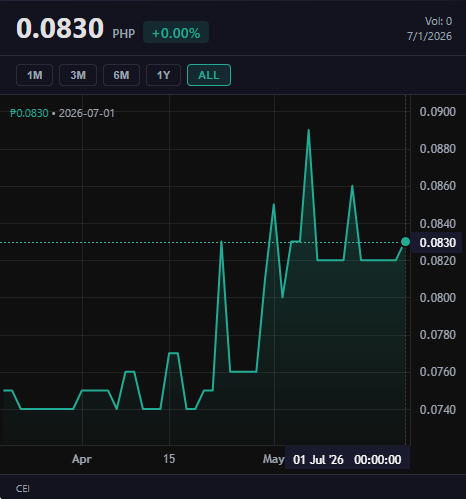Click the 0.0830 headline price
Screen dimensions: 466x499
point(60,29)
